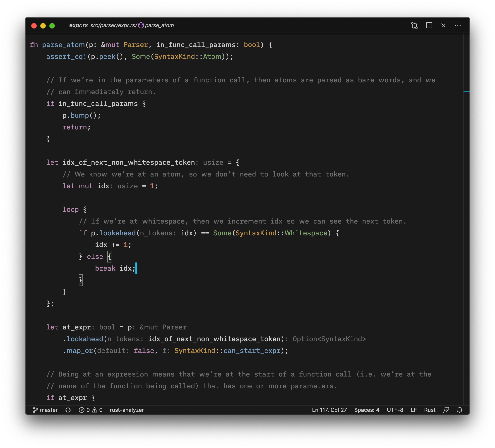Click the synchronize changes icon
Screen dimensions: 495x448
tap(68, 410)
